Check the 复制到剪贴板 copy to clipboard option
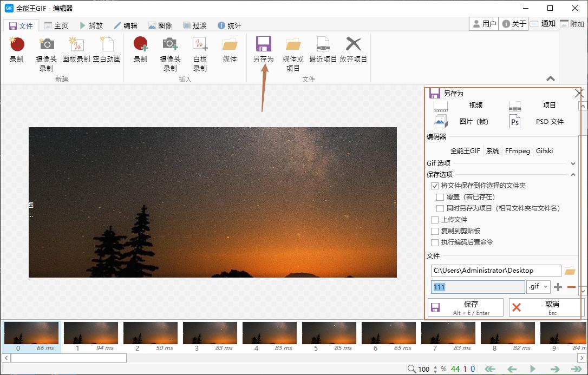Screen dimensions: 588x375 pos(435,231)
